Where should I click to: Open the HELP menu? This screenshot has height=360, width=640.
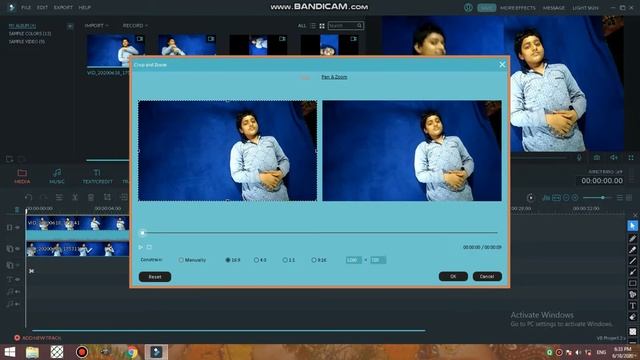pyautogui.click(x=84, y=7)
